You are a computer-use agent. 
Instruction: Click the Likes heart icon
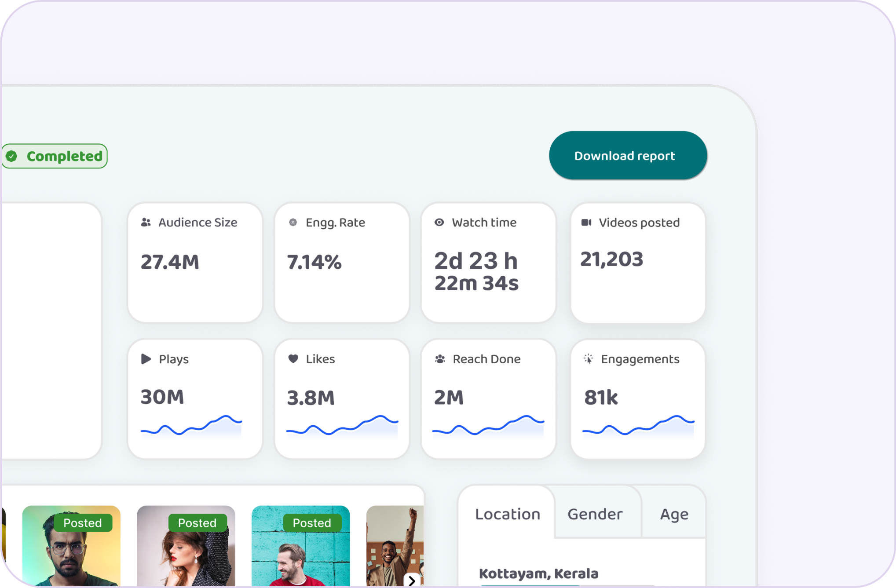(293, 359)
